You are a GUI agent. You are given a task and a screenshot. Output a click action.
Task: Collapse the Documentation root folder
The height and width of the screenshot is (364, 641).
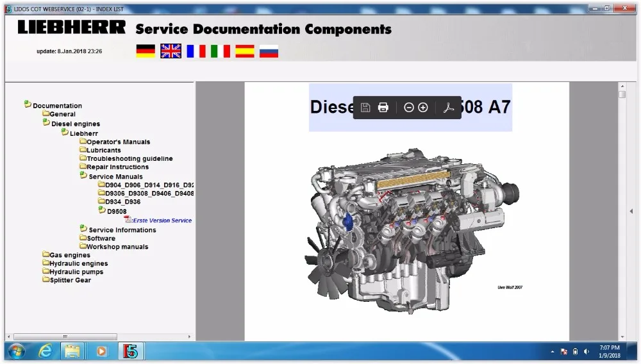point(28,104)
